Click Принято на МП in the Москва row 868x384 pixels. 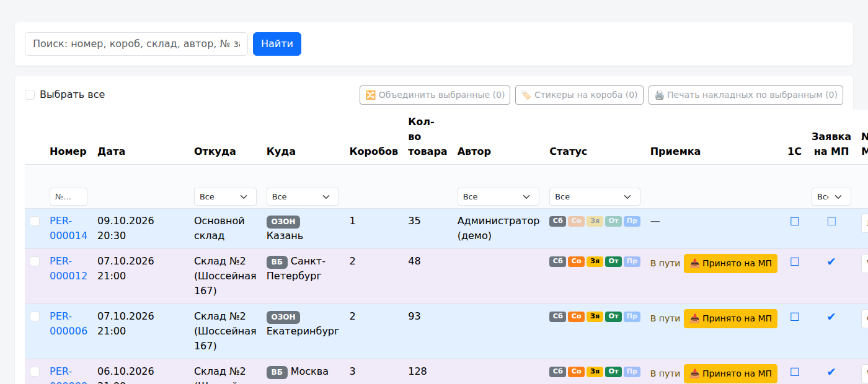pyautogui.click(x=730, y=374)
